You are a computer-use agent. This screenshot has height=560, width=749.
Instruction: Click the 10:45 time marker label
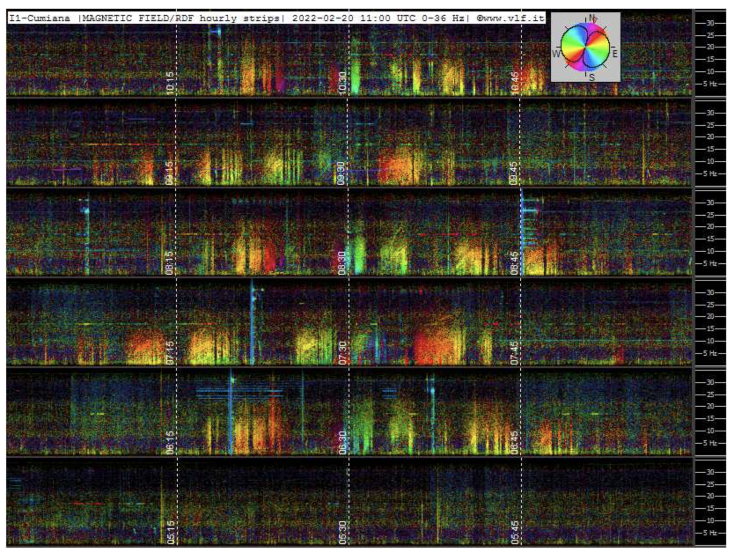(x=515, y=83)
